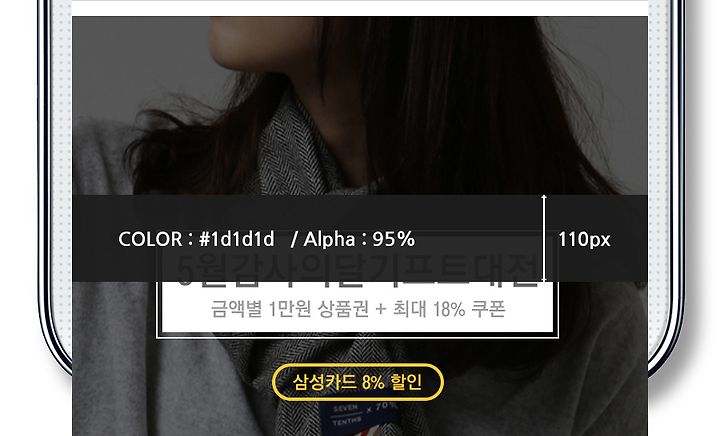Click the bottom arrowhead of measurement arrow
The height and width of the screenshot is (436, 720).
coord(544,279)
